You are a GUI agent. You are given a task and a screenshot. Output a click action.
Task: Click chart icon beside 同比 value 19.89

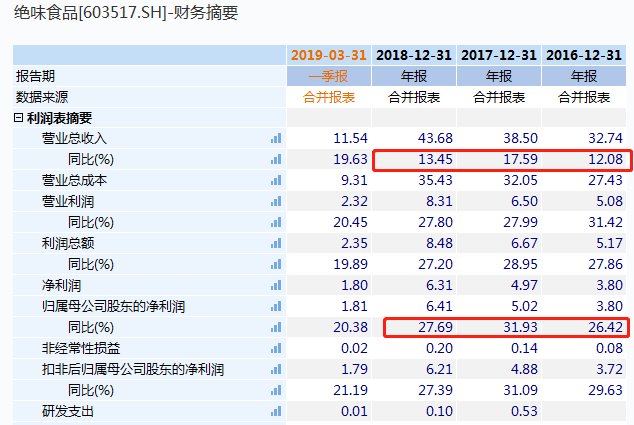[x=276, y=264]
